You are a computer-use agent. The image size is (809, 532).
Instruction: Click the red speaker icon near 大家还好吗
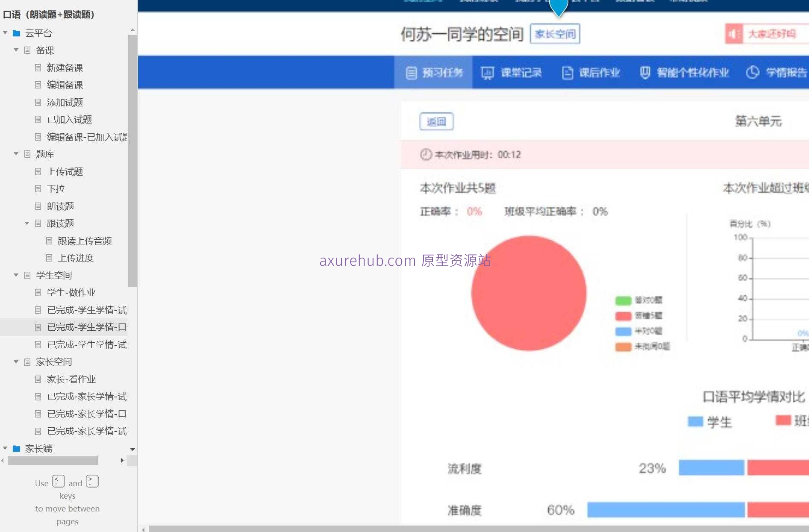[x=734, y=34]
